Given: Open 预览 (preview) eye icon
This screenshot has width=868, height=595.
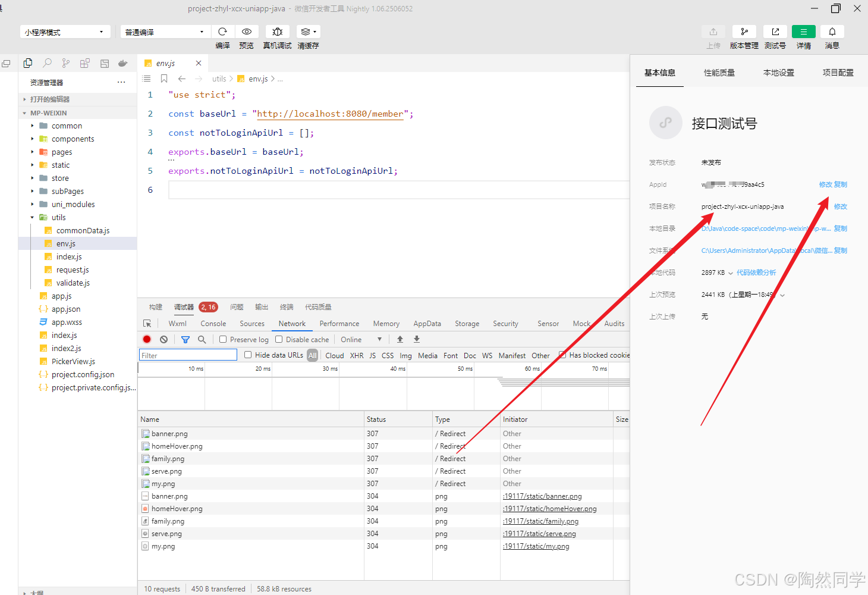Looking at the screenshot, I should tap(246, 32).
